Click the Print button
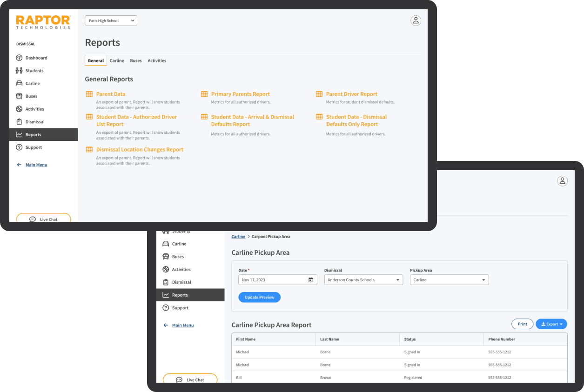The width and height of the screenshot is (584, 392). coord(522,324)
